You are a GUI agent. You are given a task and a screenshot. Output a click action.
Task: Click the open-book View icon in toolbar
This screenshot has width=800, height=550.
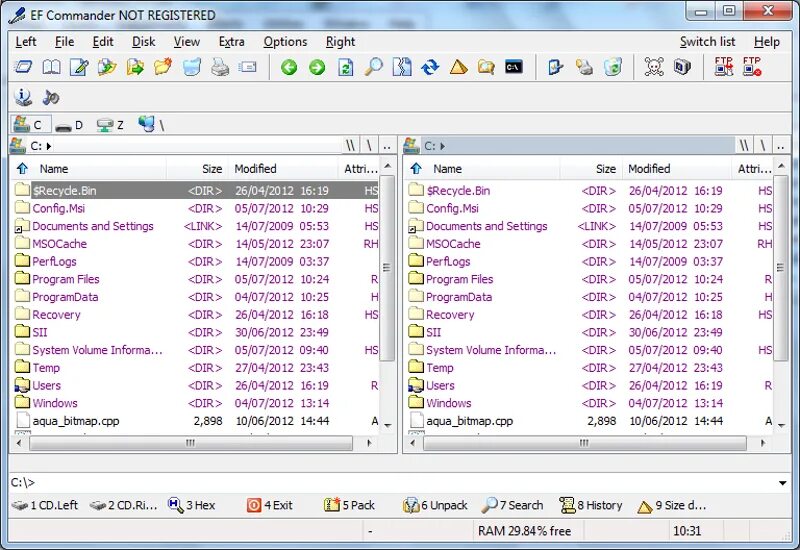coord(51,67)
